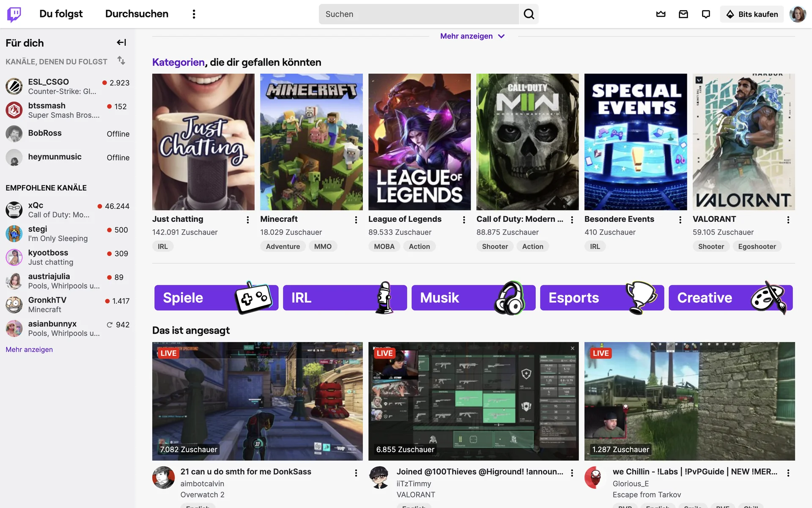Click the search magnifier button
This screenshot has width=812, height=508.
[x=529, y=14]
